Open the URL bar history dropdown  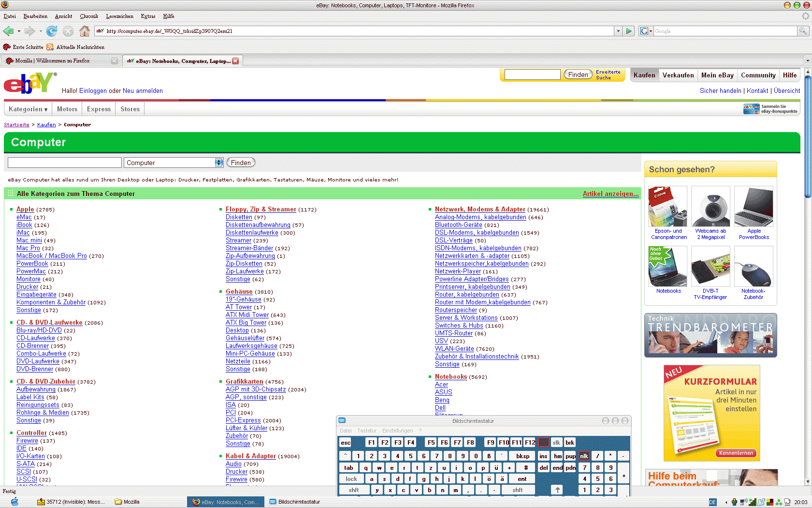(618, 31)
